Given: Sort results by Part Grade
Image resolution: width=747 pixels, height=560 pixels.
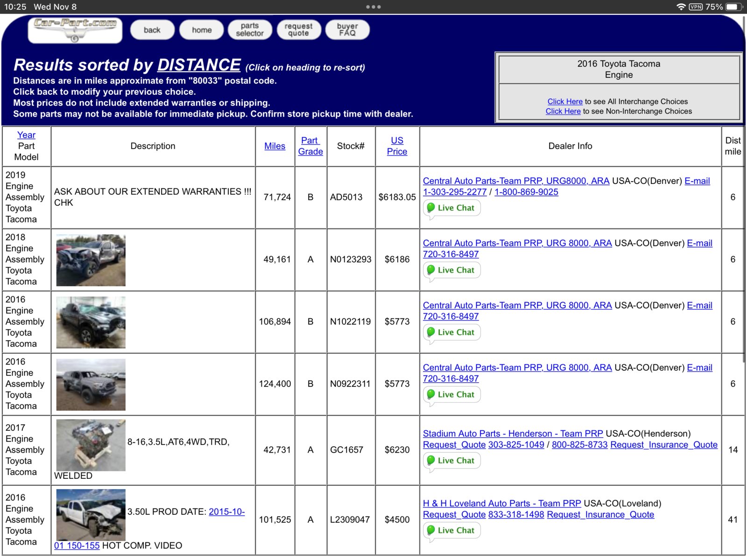Looking at the screenshot, I should pos(310,146).
